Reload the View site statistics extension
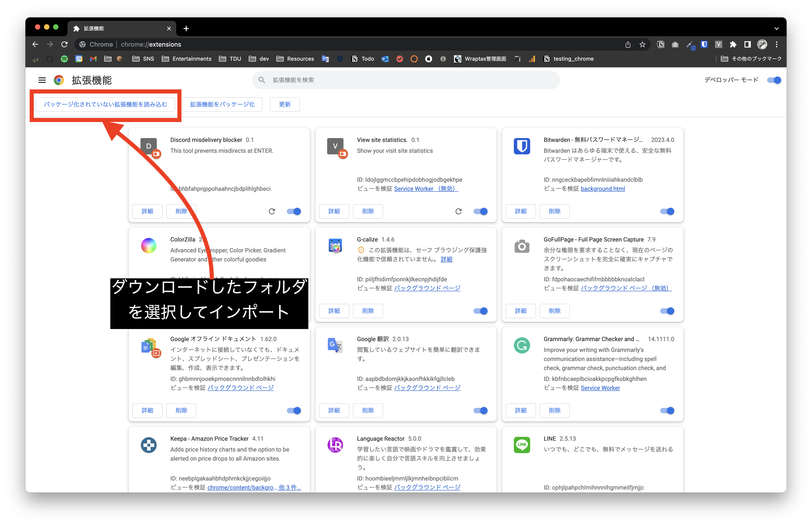Image resolution: width=812 pixels, height=526 pixels. point(458,211)
